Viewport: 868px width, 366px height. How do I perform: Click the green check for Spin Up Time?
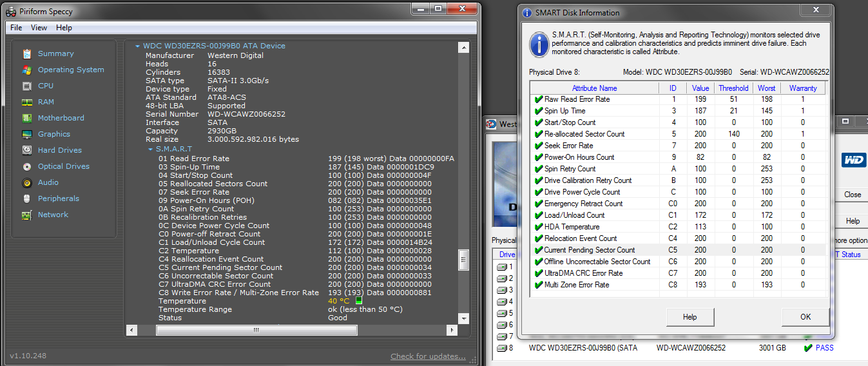tap(538, 111)
